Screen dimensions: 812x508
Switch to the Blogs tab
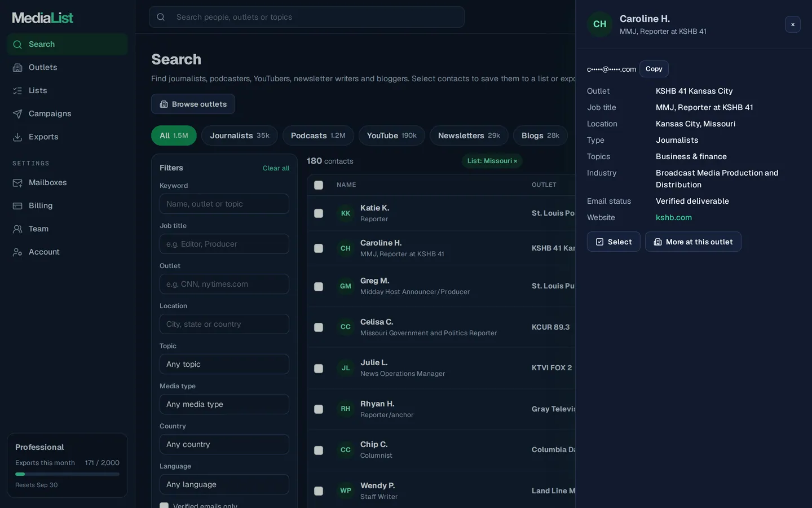[x=540, y=135]
